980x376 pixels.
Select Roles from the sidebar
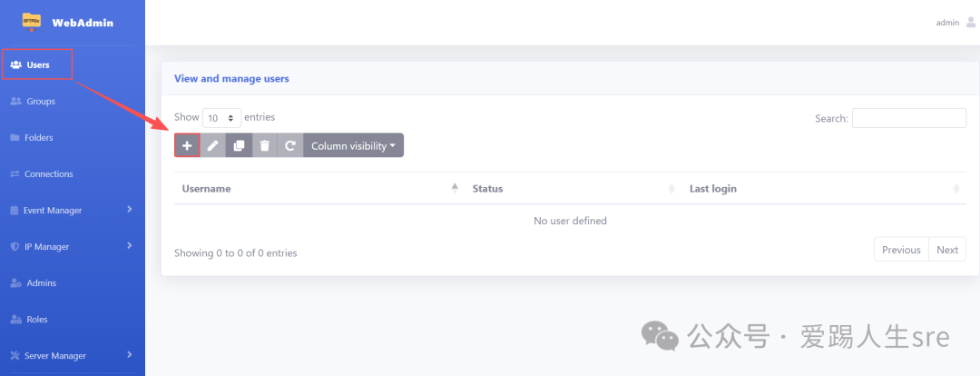pos(36,320)
